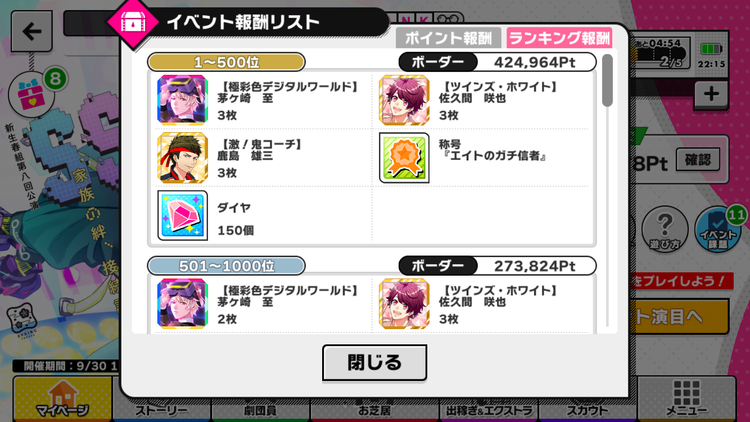Open the マイページ home icon

[x=63, y=400]
